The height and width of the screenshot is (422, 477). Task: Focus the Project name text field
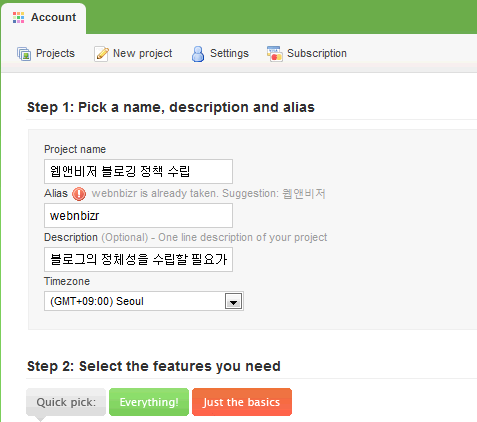click(138, 171)
